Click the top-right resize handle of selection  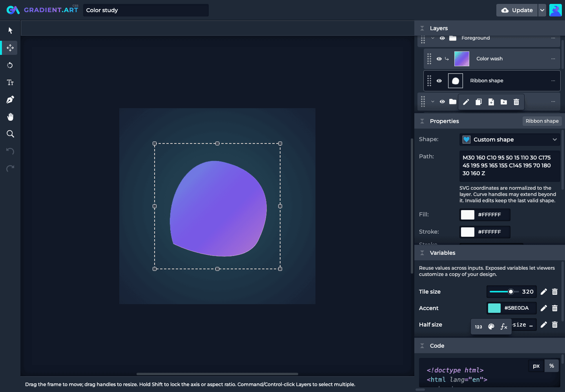click(x=280, y=143)
